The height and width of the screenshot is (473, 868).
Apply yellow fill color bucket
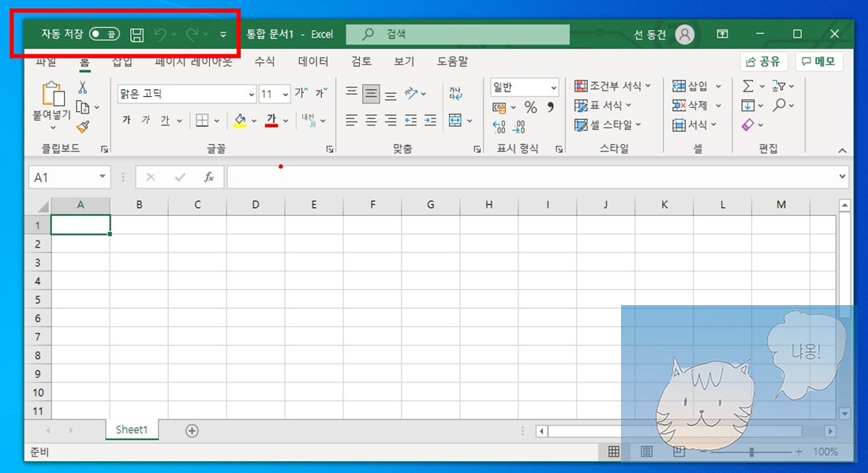pos(240,120)
